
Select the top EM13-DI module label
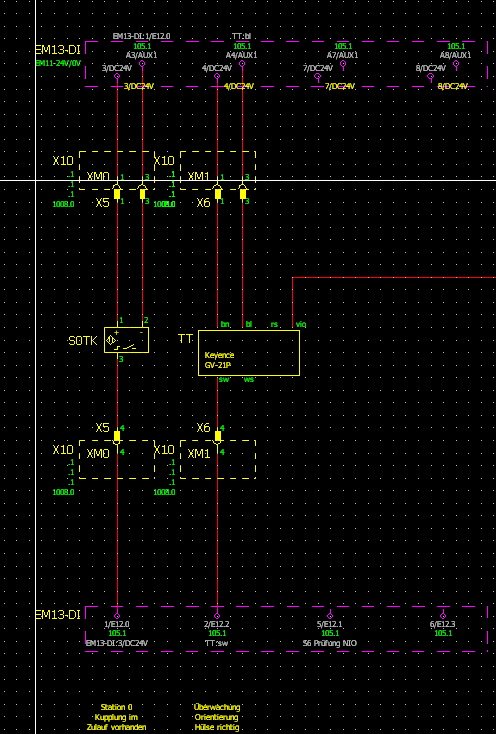point(58,51)
